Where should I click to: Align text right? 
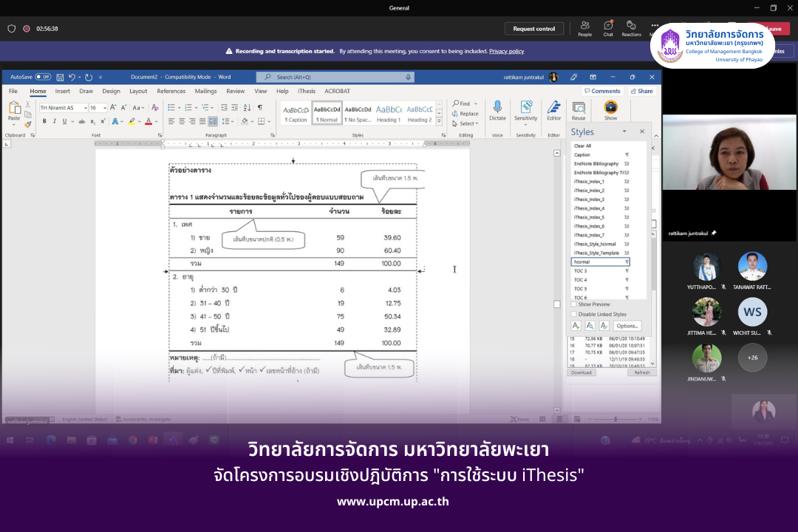[x=192, y=121]
